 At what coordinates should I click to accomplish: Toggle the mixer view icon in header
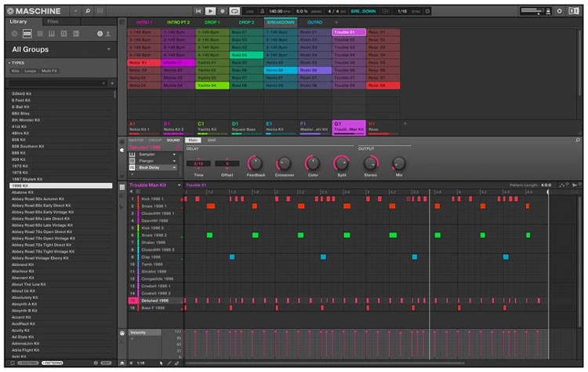[x=100, y=11]
